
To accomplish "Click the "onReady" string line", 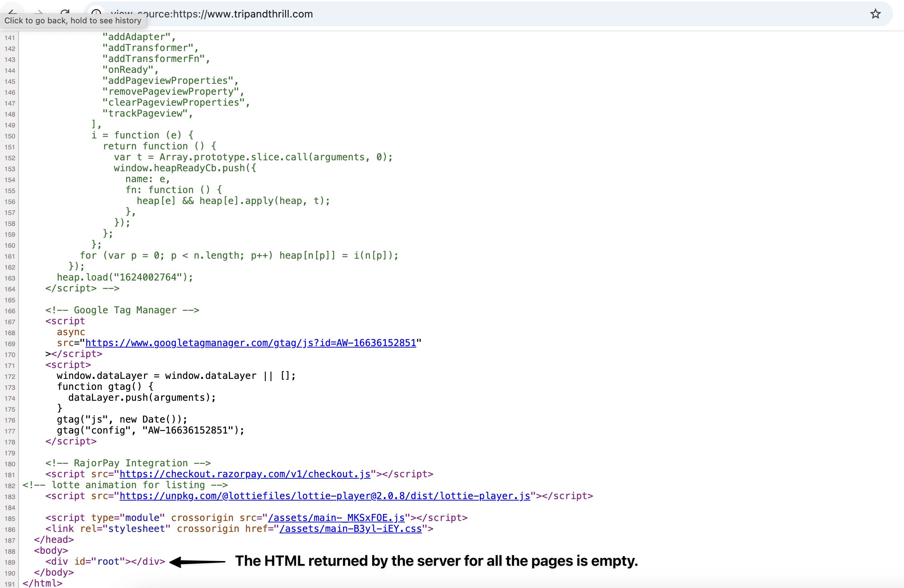I will tap(130, 70).
